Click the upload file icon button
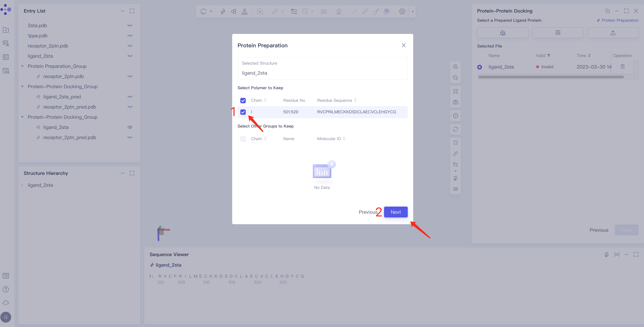The height and width of the screenshot is (327, 644). pyautogui.click(x=613, y=33)
